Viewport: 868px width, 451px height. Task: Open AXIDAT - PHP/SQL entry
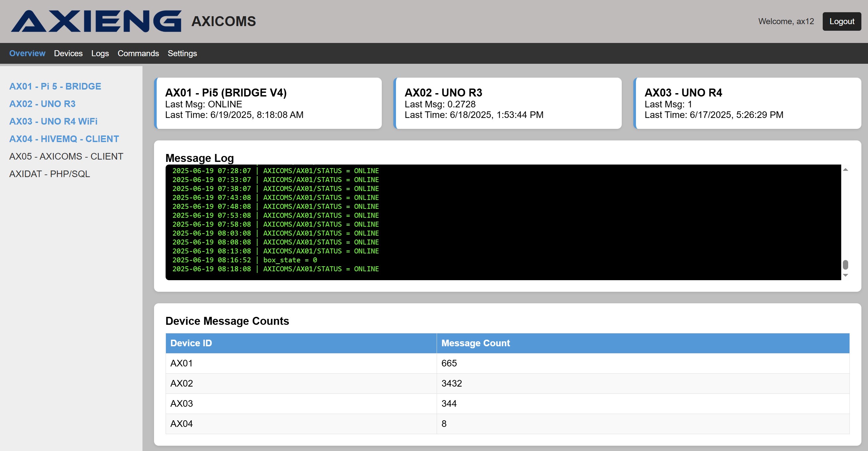pos(49,173)
